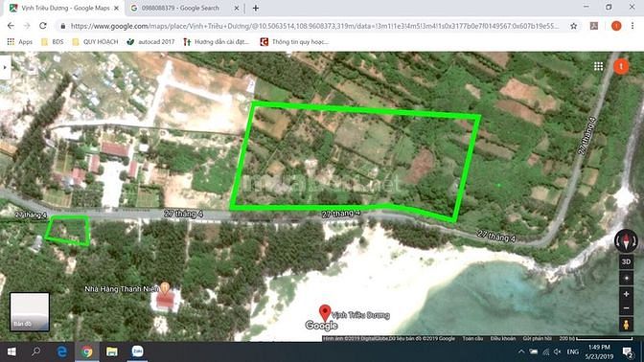Screen dimensions: 644x362
Task: Show hidden system tray icons
Action: tap(521, 351)
